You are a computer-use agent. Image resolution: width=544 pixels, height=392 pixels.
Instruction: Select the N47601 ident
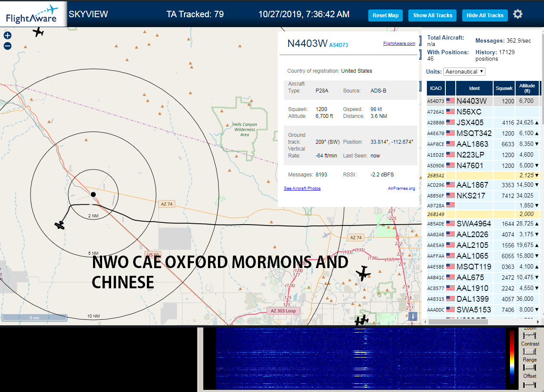470,166
